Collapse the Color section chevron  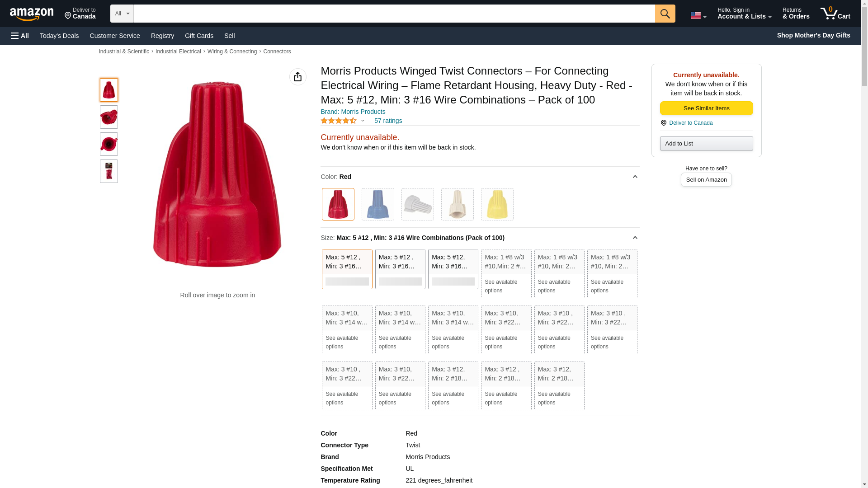pos(635,177)
